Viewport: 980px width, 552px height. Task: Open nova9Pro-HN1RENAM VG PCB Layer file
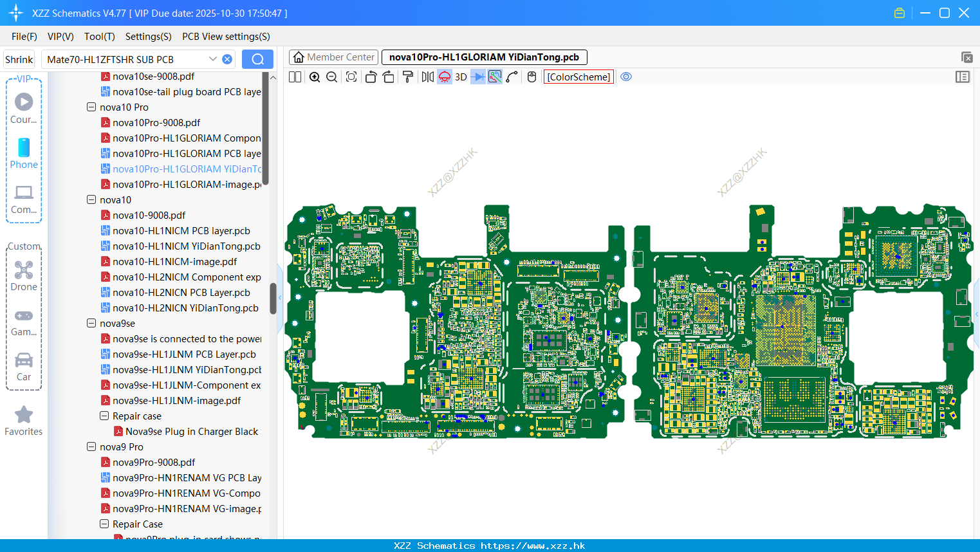click(x=181, y=478)
